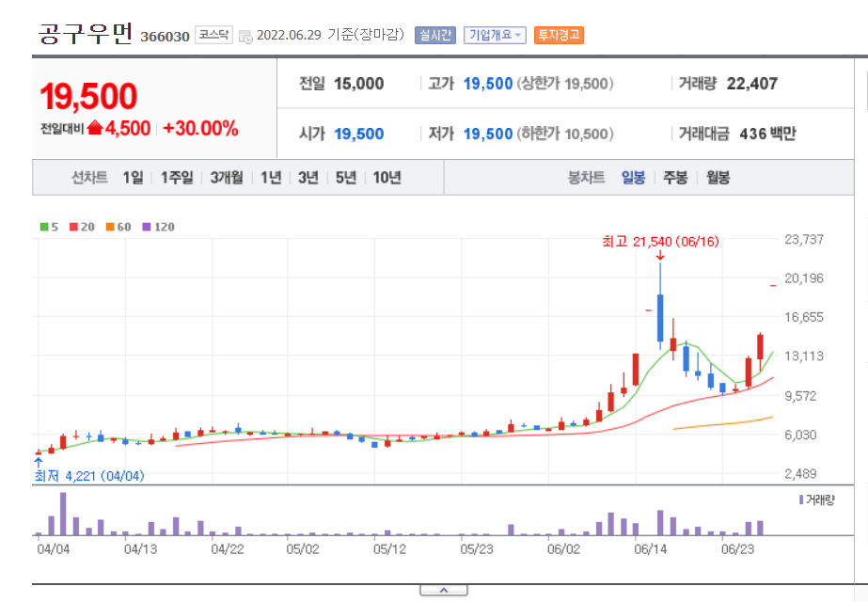
Task: Click the 05/12 date label on axis
Action: (x=389, y=549)
